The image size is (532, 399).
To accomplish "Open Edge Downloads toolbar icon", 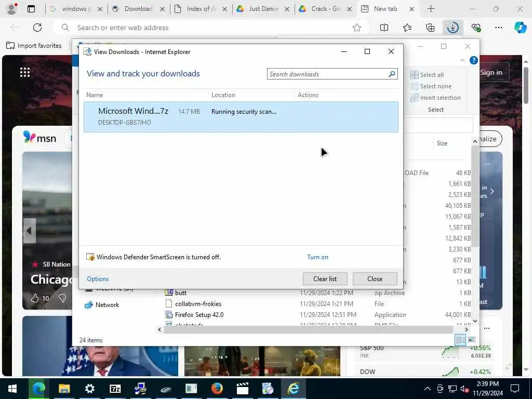I will (x=453, y=28).
